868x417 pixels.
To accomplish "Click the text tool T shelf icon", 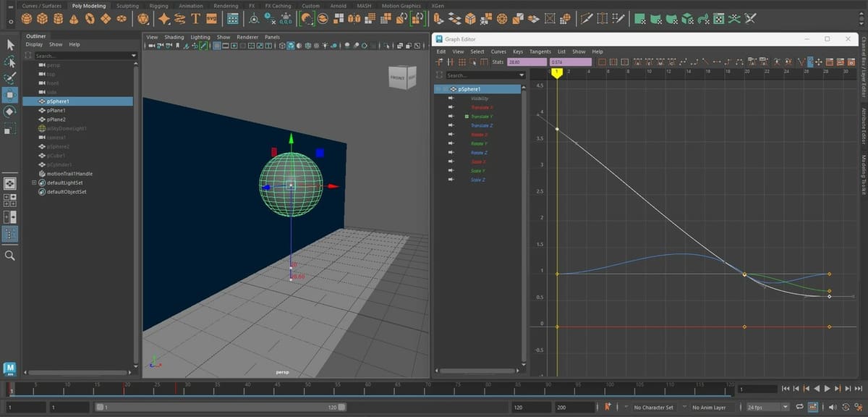I will (195, 18).
